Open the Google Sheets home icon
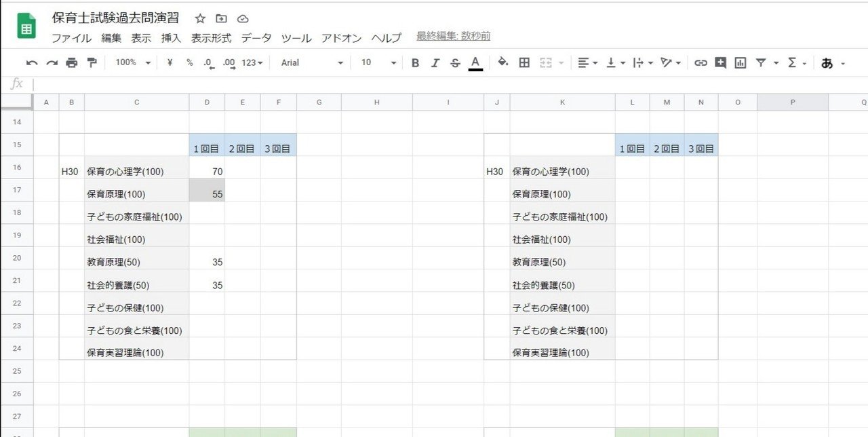Screen dimensions: 868x437 pyautogui.click(x=26, y=26)
